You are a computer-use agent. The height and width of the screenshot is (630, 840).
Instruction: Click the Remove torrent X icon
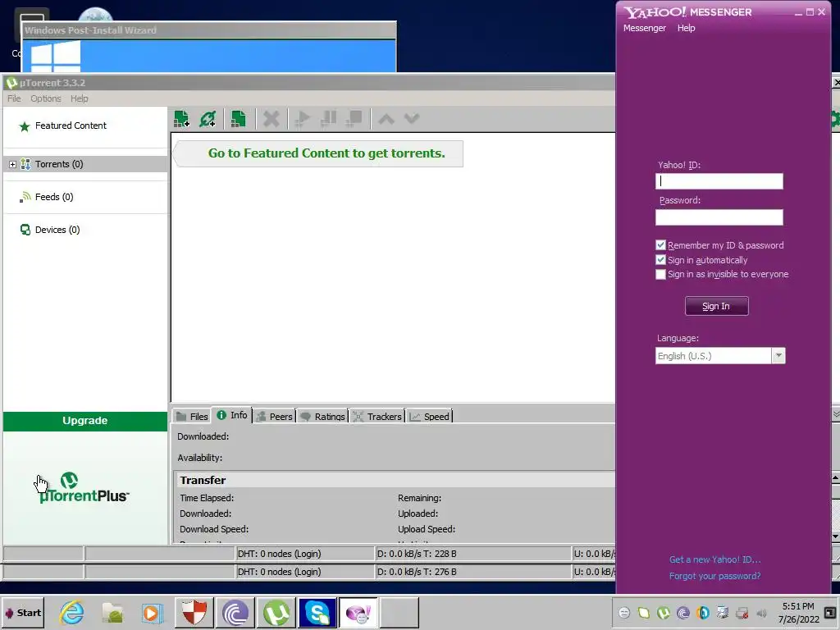pos(272,119)
